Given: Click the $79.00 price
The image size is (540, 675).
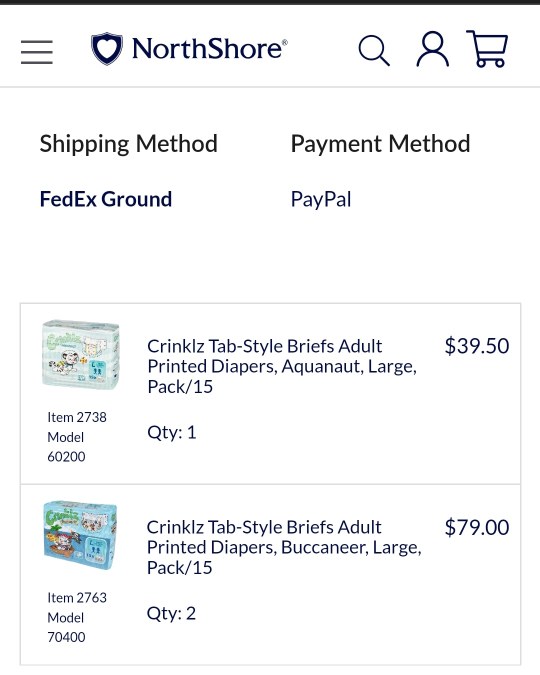Looking at the screenshot, I should click(x=477, y=527).
